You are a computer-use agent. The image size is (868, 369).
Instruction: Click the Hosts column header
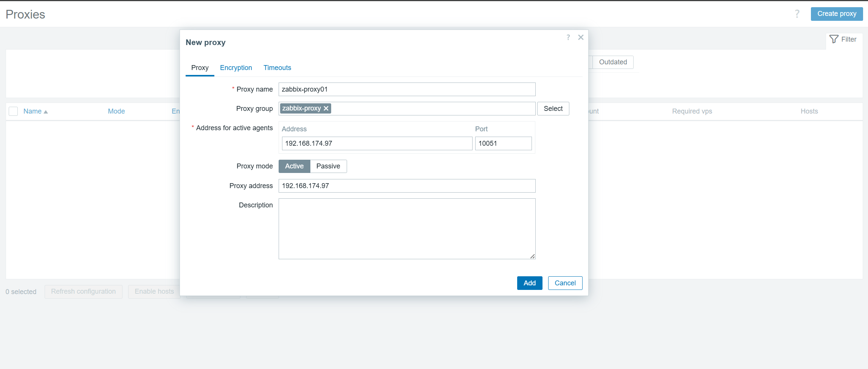click(809, 111)
